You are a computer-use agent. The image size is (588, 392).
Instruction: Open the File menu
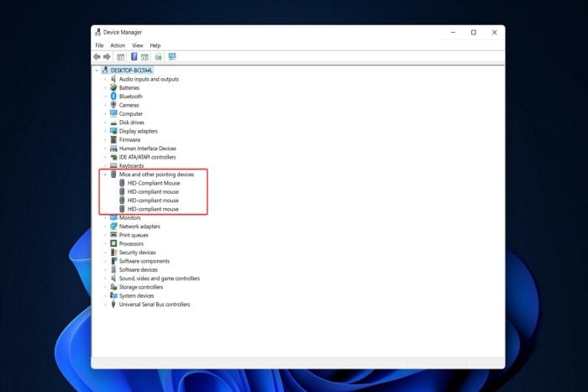99,45
